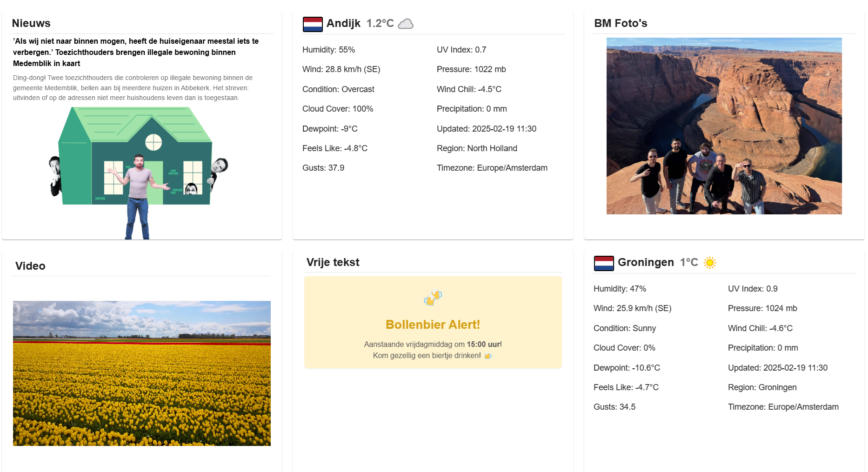The image size is (868, 472).
Task: Select the Nieuws panel title
Action: [31, 23]
